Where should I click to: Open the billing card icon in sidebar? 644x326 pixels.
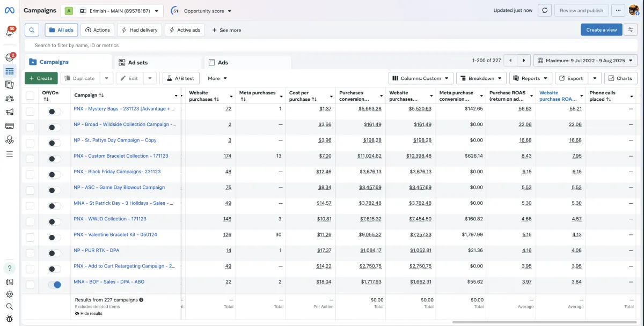(10, 126)
